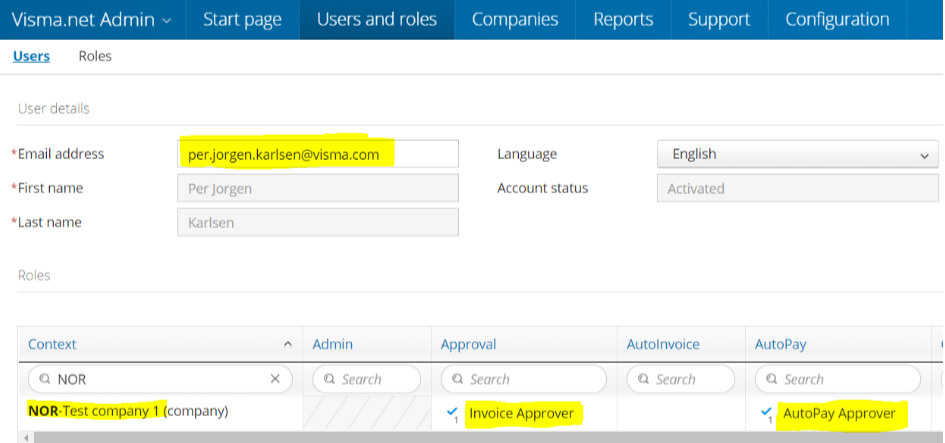Select the NOR-Test company 1 row

click(x=138, y=411)
